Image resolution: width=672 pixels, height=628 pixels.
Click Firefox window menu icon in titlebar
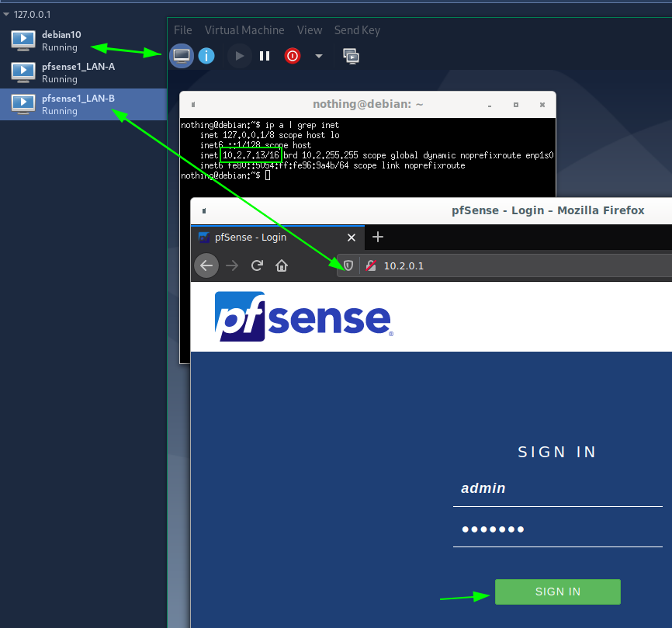(204, 210)
